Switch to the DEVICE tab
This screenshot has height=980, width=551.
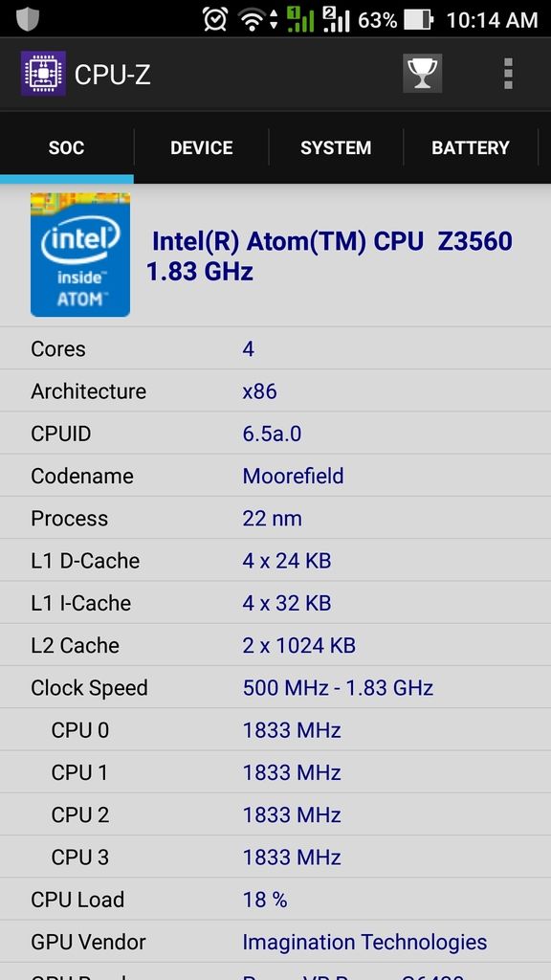pos(201,147)
